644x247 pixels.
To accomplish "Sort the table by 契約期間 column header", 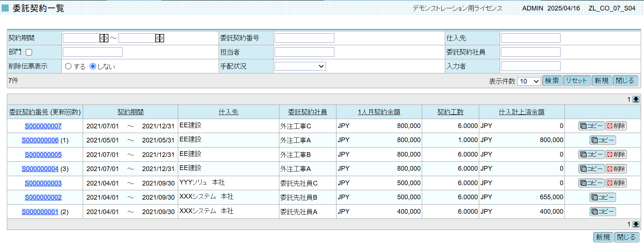I will [130, 112].
